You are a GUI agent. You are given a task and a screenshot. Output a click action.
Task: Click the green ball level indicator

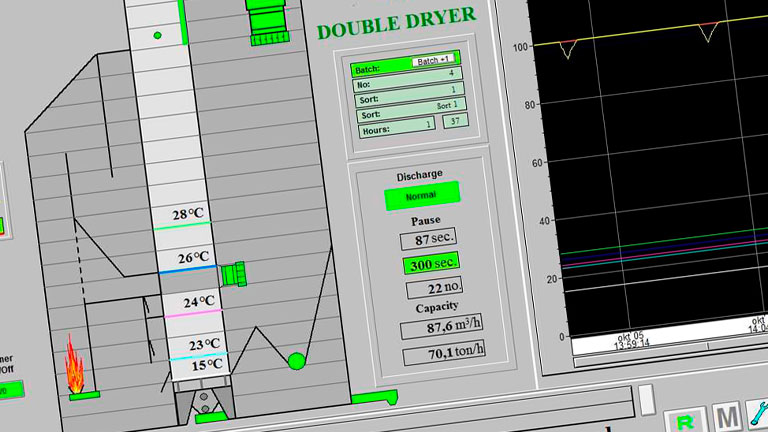[x=297, y=360]
